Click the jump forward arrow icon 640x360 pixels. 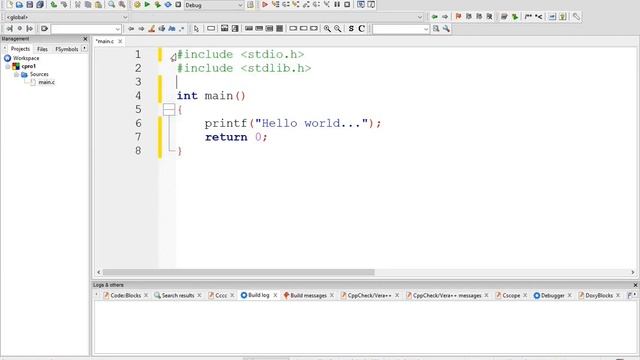(445, 17)
